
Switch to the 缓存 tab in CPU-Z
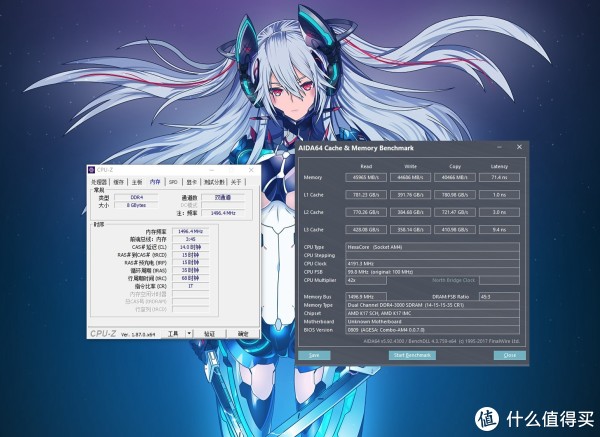point(119,182)
